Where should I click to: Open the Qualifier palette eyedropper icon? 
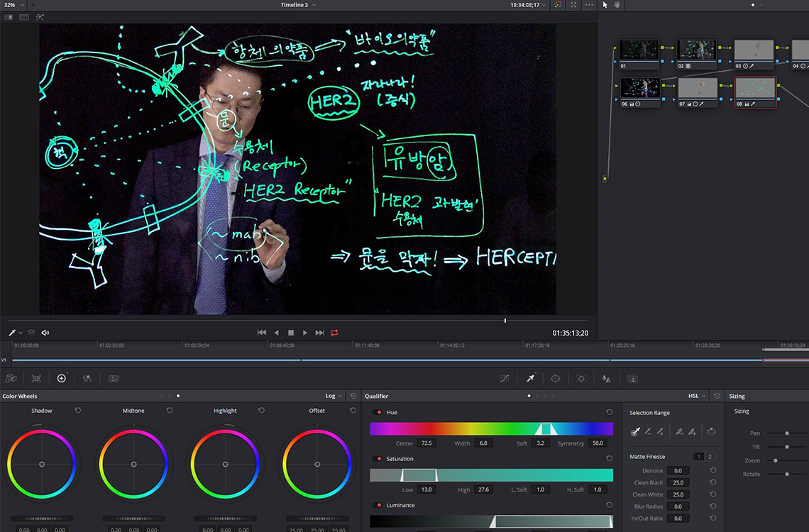pyautogui.click(x=529, y=379)
